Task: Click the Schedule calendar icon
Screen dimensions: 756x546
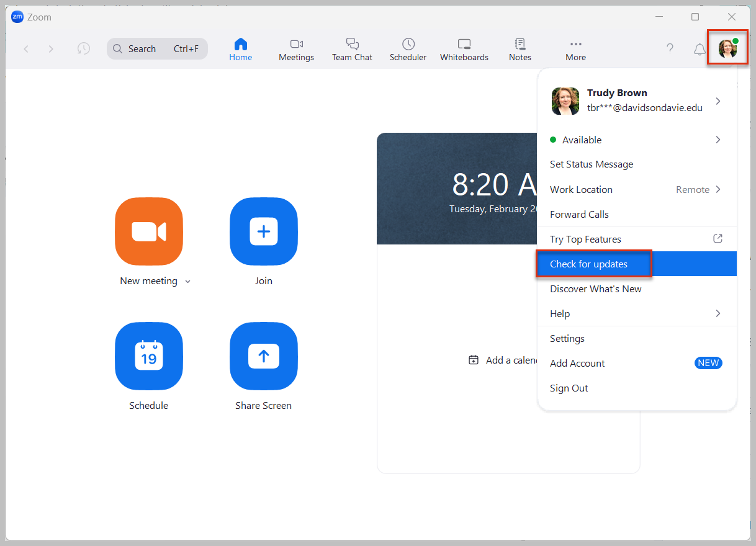Action: [x=149, y=356]
